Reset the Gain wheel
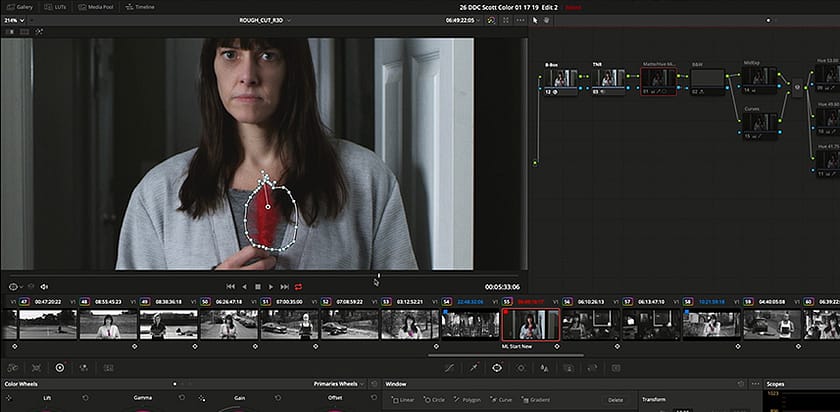Image resolution: width=840 pixels, height=412 pixels. pyautogui.click(x=278, y=398)
